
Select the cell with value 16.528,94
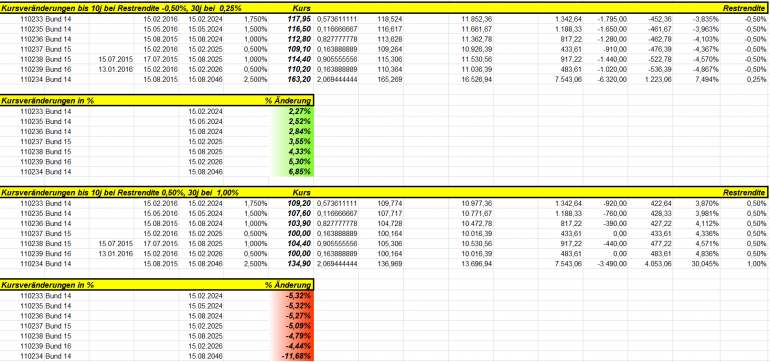(471, 80)
